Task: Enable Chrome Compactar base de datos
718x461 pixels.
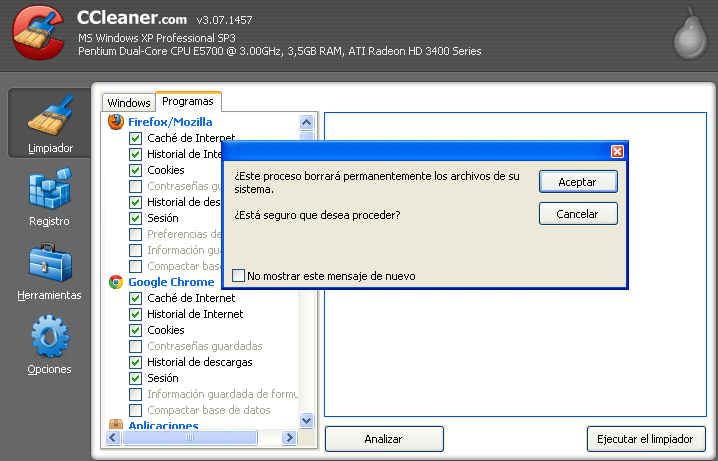Action: coord(135,410)
